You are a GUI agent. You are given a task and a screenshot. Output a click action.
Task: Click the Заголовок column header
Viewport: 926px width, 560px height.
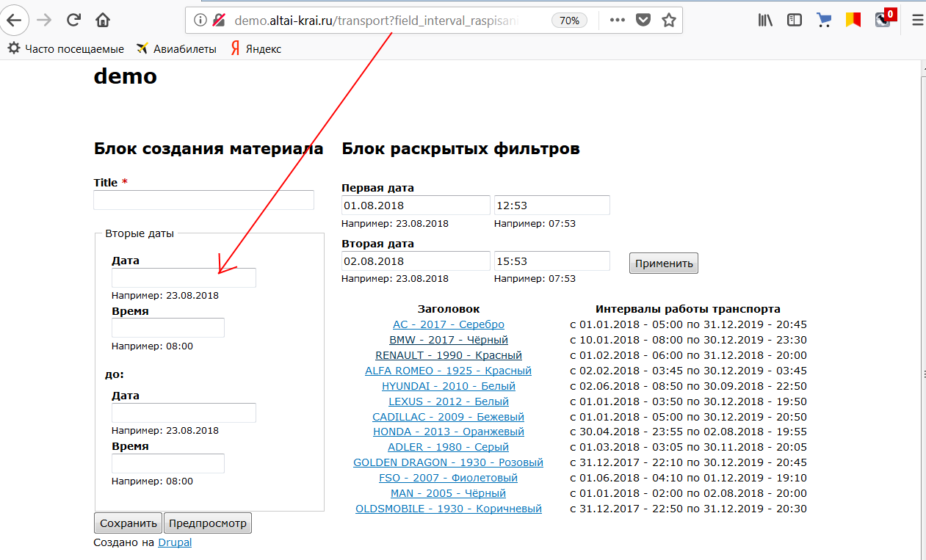(x=449, y=309)
